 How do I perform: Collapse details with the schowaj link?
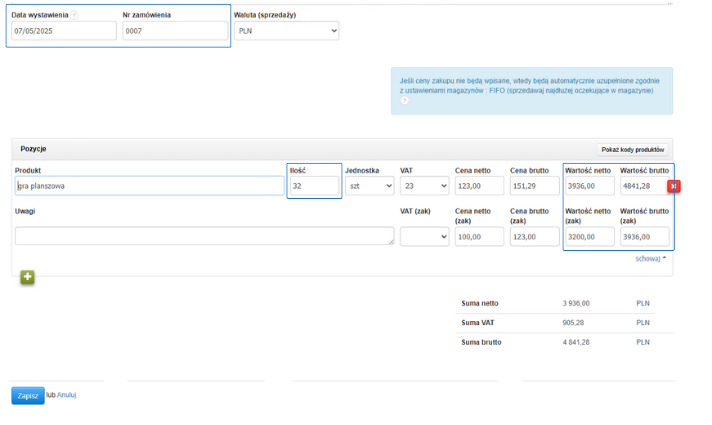pyautogui.click(x=650, y=258)
